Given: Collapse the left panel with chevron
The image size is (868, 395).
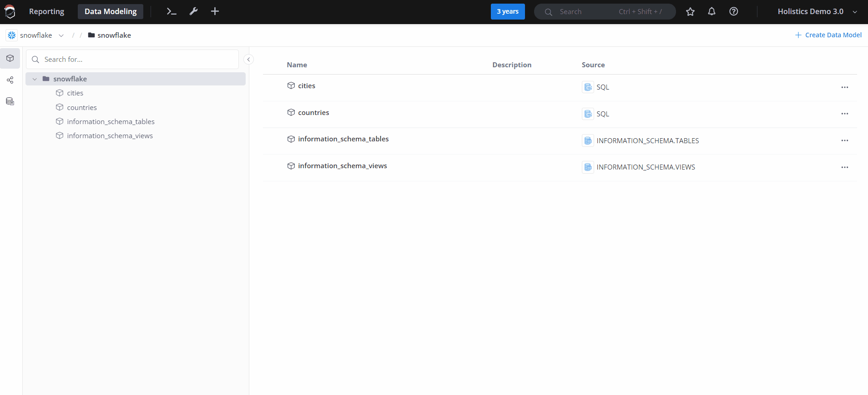Looking at the screenshot, I should (248, 60).
